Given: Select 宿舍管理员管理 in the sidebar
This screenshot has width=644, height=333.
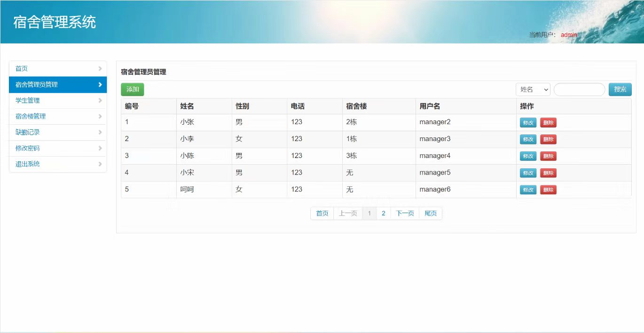Looking at the screenshot, I should (58, 85).
